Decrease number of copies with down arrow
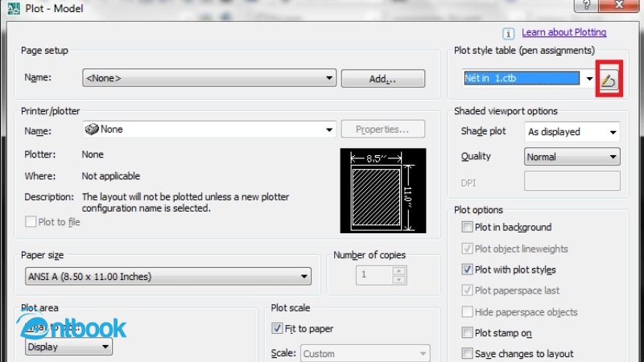The width and height of the screenshot is (644, 362). coord(398,280)
